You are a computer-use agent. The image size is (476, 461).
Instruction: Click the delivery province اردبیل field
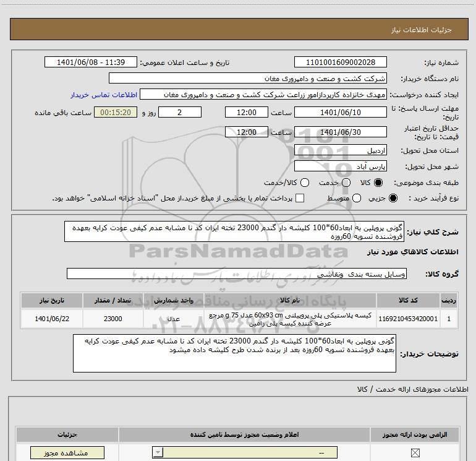coord(341,150)
